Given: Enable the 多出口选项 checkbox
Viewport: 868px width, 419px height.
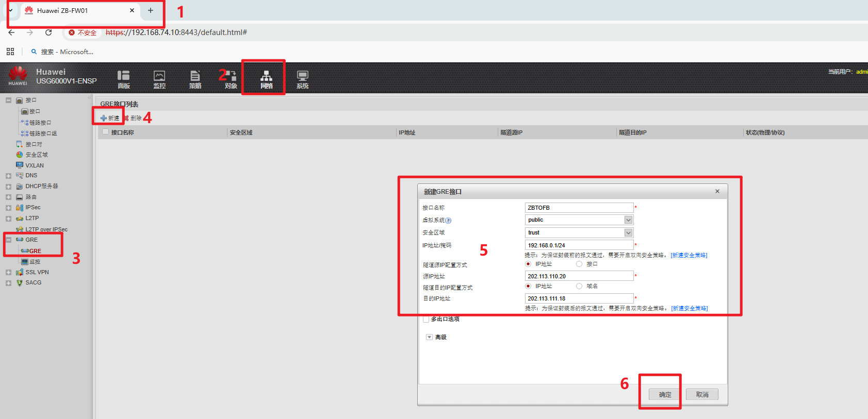Looking at the screenshot, I should click(426, 320).
